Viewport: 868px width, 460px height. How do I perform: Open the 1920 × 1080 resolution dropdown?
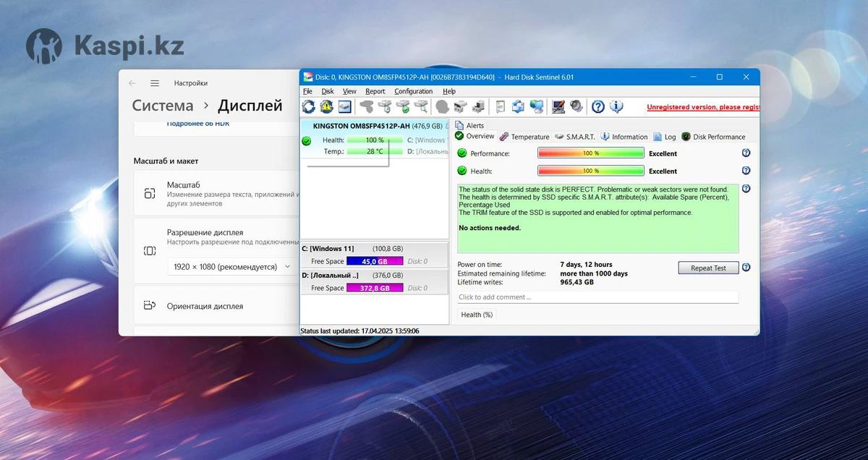coord(231,267)
